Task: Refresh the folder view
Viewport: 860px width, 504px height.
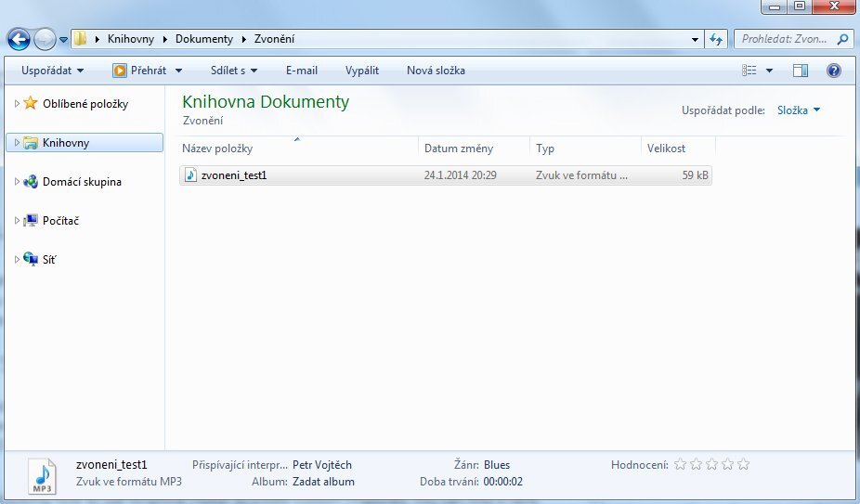Action: (x=716, y=40)
